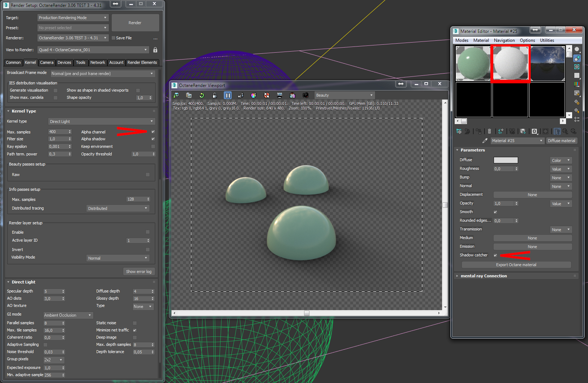Click the lock icon beside View to Render

(x=155, y=50)
